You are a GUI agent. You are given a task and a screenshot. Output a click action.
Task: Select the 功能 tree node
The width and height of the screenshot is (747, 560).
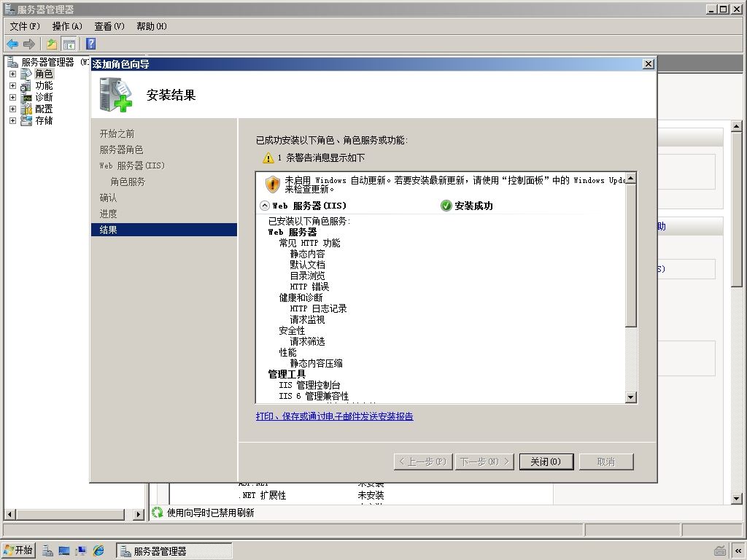[44, 86]
